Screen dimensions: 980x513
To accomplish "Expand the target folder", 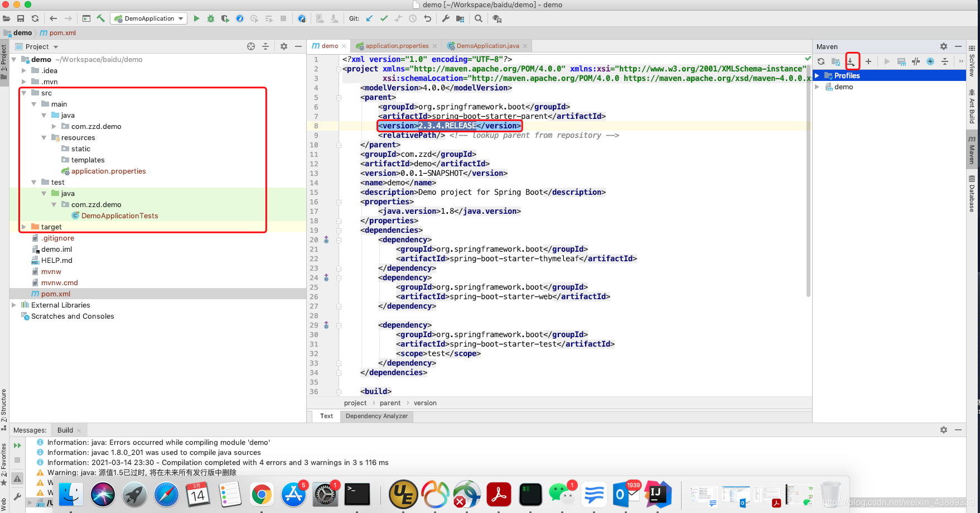I will tap(24, 227).
